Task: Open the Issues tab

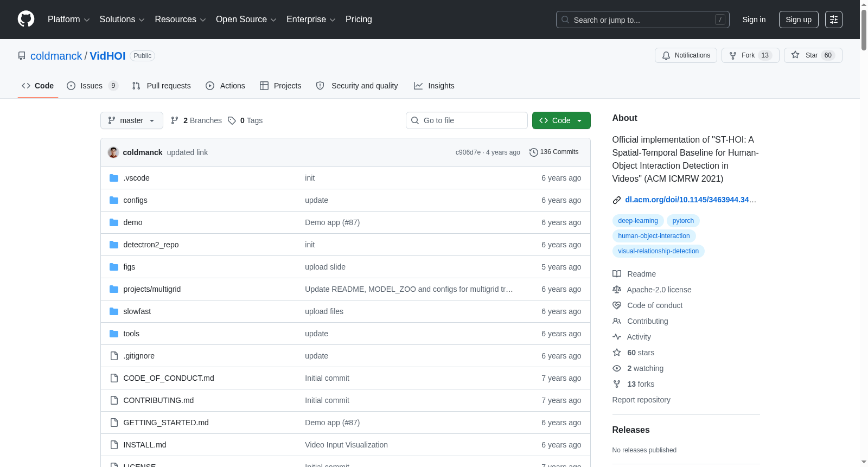Action: (92, 86)
